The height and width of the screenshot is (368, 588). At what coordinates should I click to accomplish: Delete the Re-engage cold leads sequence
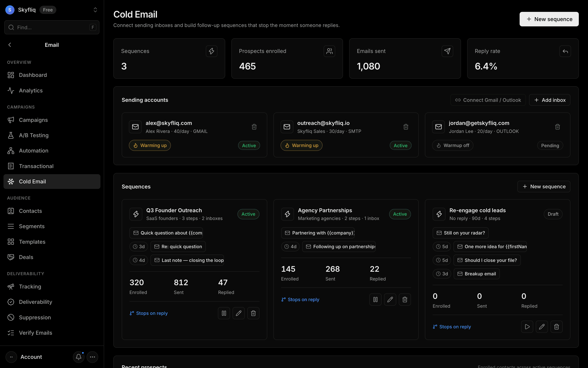(x=556, y=327)
